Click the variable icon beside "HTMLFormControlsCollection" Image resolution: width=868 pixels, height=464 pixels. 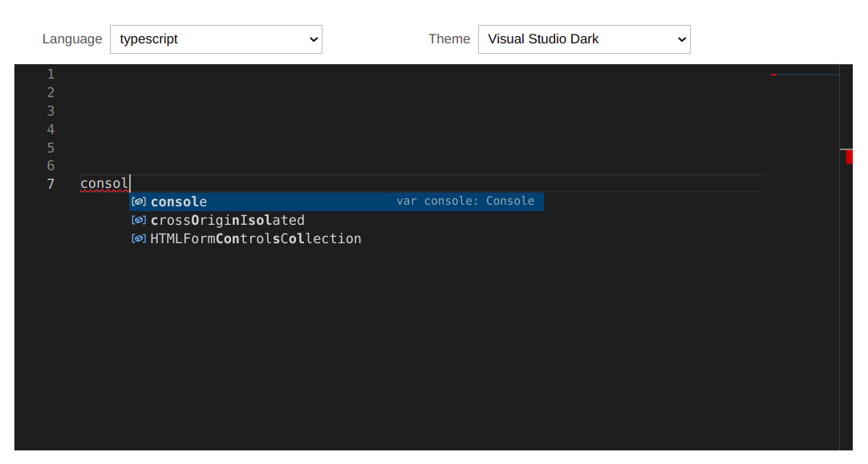click(x=138, y=238)
